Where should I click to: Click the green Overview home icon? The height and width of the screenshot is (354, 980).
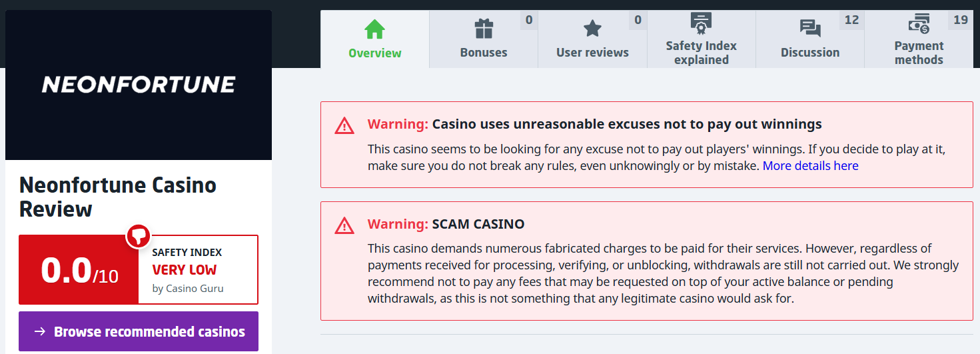coord(374,29)
